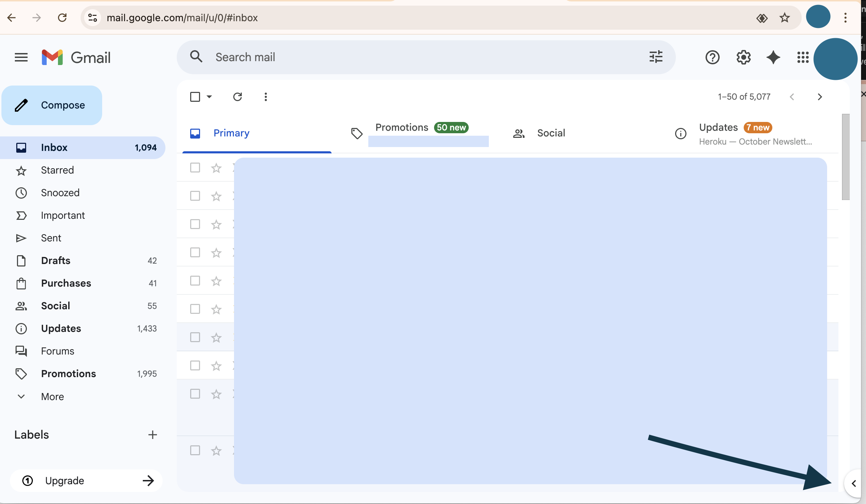Open Gmail Help via the question mark icon
This screenshot has width=866, height=504.
[712, 57]
